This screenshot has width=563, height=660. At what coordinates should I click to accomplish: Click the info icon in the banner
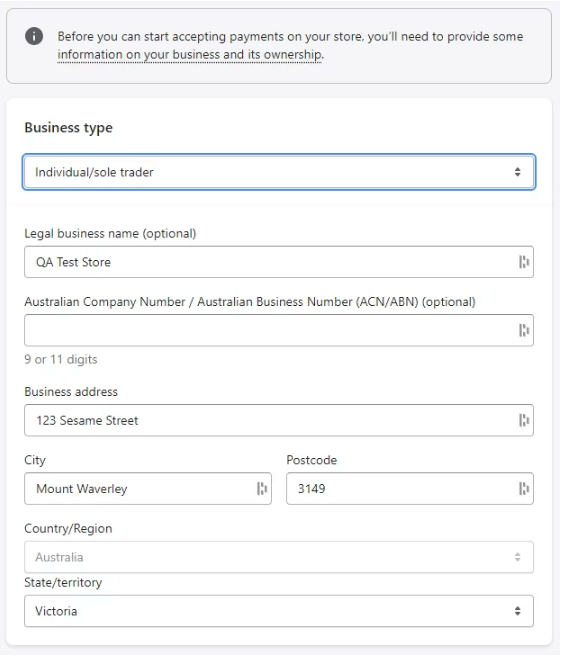coord(34,36)
